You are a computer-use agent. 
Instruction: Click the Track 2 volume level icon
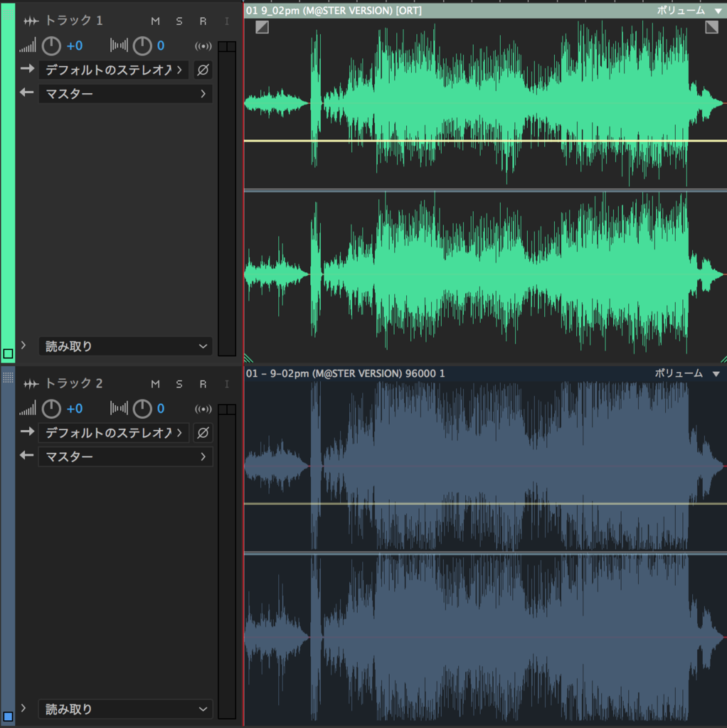point(28,409)
